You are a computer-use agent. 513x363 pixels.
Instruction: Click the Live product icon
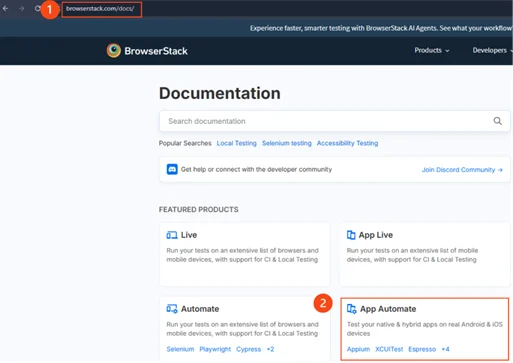[x=172, y=235]
